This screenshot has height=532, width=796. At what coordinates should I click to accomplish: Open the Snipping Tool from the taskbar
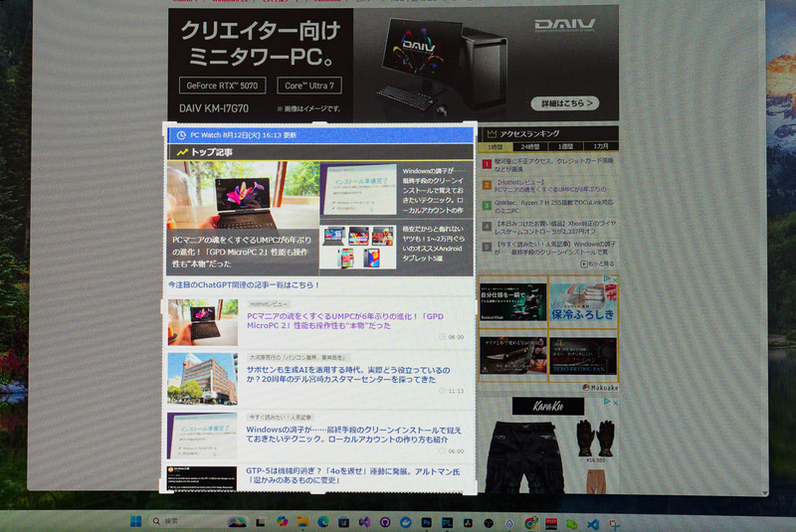point(614,524)
